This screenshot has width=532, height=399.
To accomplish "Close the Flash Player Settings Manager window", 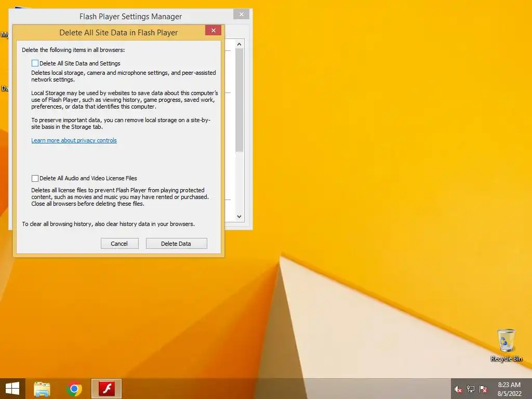I will tap(241, 14).
